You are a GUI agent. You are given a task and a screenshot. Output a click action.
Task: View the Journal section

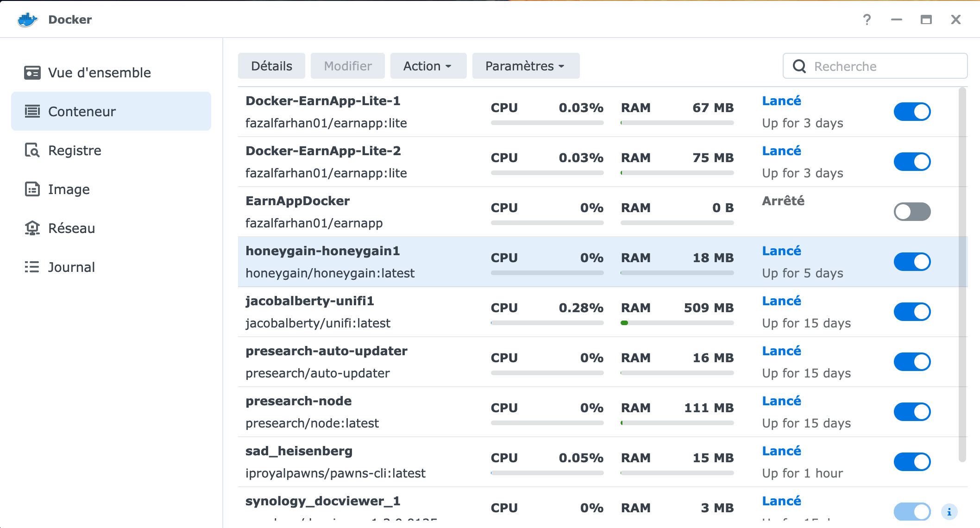111,267
